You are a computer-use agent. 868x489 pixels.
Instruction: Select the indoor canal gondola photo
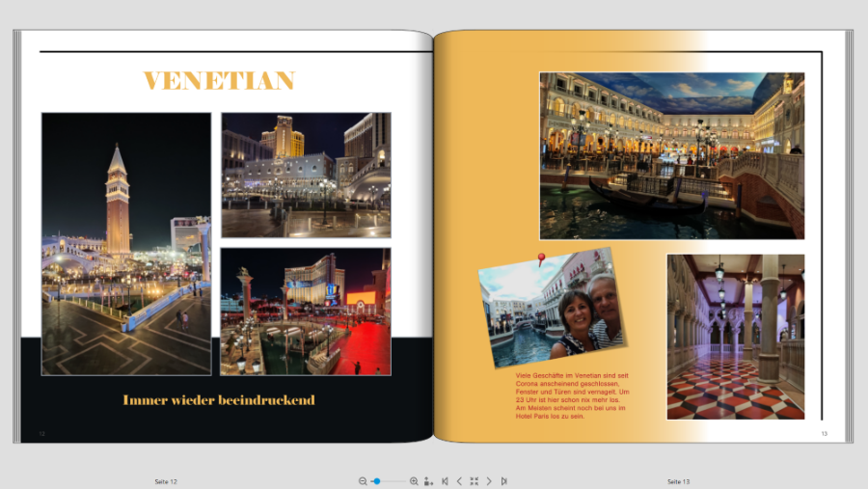(x=672, y=155)
